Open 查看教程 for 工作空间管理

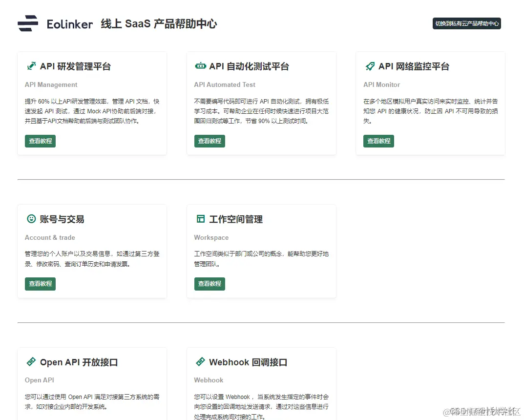[x=210, y=284]
